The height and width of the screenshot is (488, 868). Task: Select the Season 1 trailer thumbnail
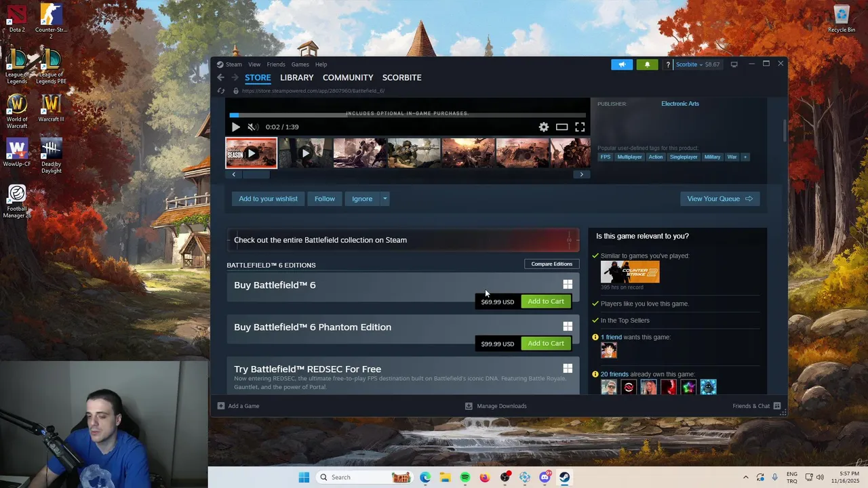tap(251, 153)
